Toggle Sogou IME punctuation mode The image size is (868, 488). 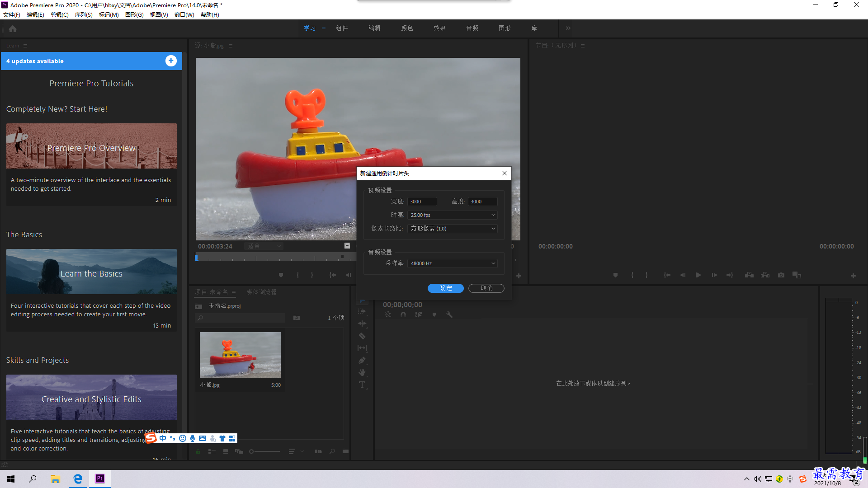tap(173, 438)
